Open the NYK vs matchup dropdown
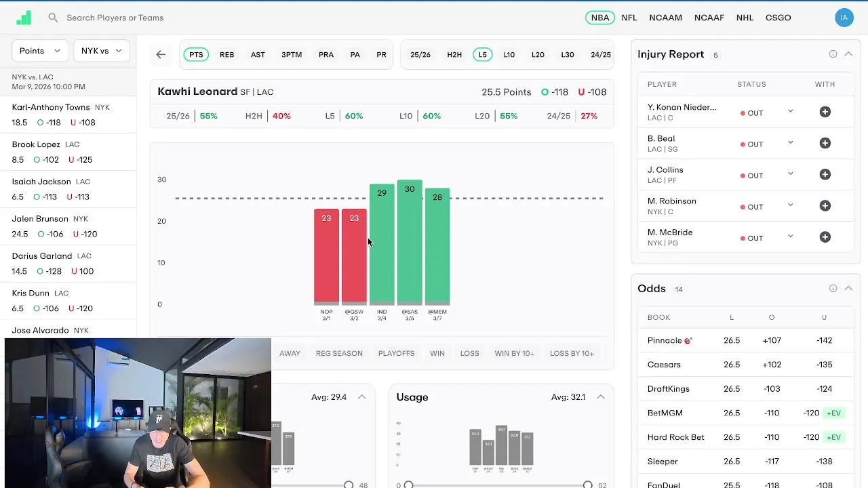868x488 pixels. pyautogui.click(x=101, y=51)
